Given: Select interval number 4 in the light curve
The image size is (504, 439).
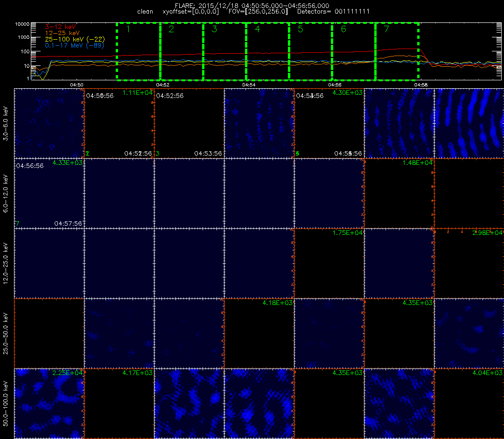Looking at the screenshot, I should 258,29.
